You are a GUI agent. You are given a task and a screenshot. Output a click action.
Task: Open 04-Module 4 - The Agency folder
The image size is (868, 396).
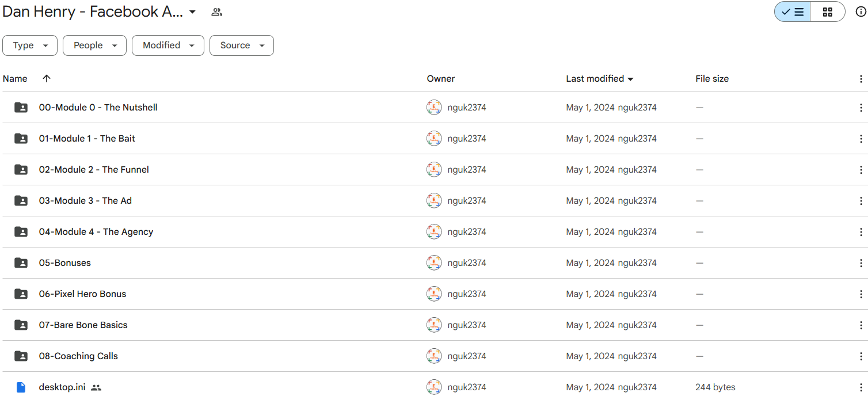pyautogui.click(x=96, y=232)
